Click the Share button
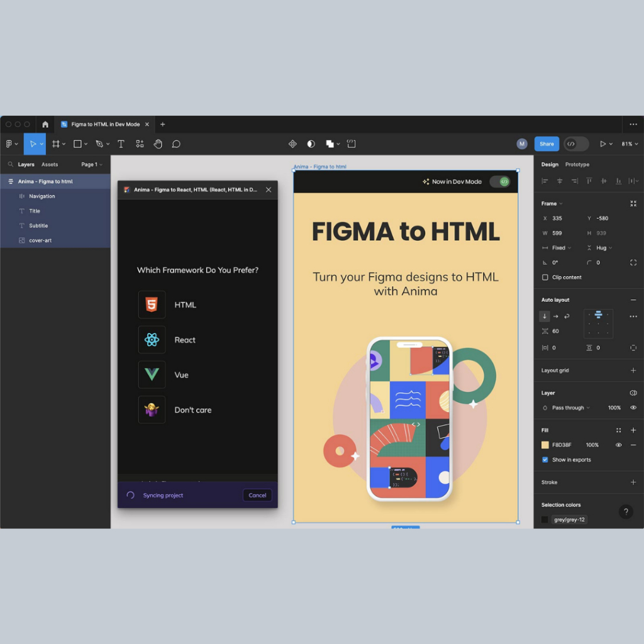 pyautogui.click(x=547, y=144)
